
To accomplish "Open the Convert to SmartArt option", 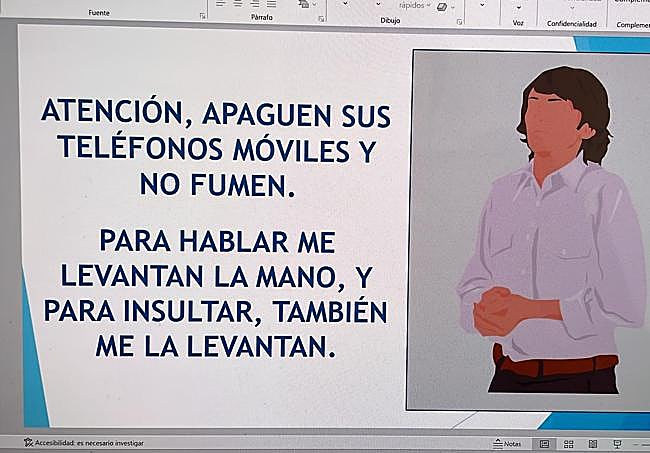I will point(304,4).
